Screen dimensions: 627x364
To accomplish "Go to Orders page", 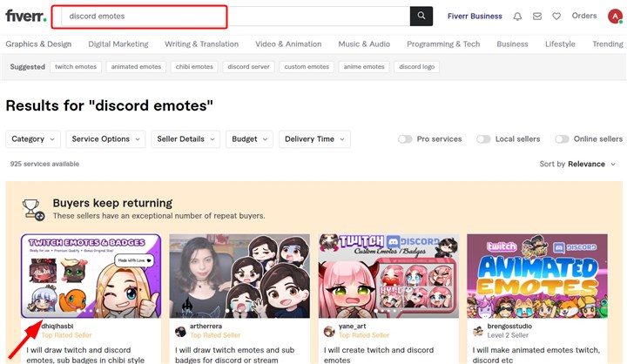I will pyautogui.click(x=583, y=16).
